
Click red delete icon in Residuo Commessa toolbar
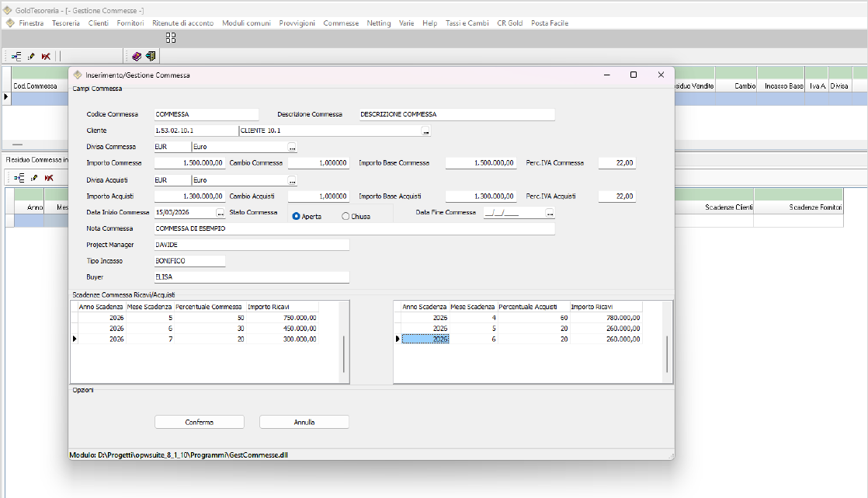click(48, 178)
